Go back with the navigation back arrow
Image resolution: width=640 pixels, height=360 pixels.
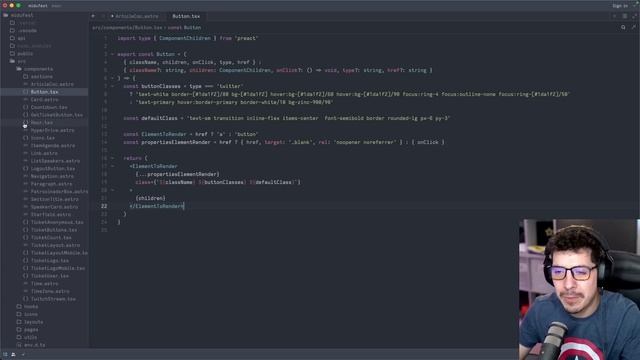pos(93,16)
